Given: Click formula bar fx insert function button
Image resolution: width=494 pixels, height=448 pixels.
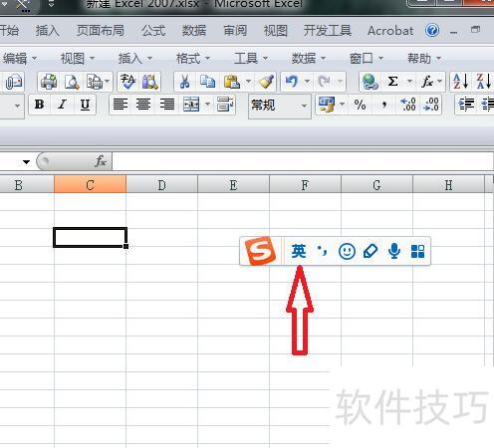Looking at the screenshot, I should [101, 161].
